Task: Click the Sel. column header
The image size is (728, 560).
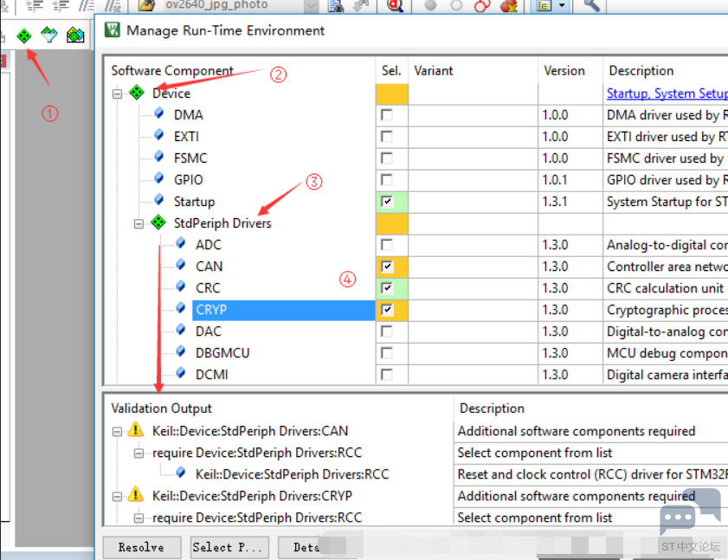Action: pos(391,71)
